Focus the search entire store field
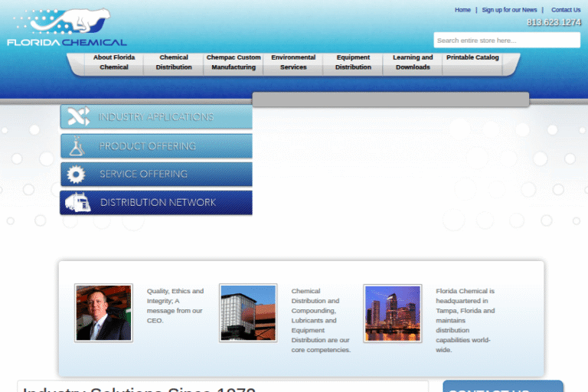 [507, 41]
